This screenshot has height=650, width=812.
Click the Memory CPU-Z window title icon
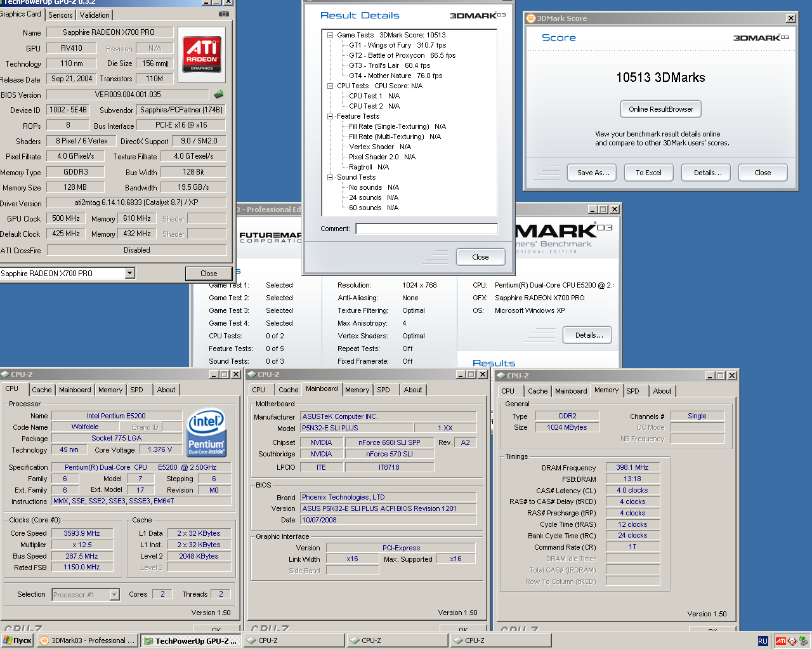pyautogui.click(x=501, y=376)
